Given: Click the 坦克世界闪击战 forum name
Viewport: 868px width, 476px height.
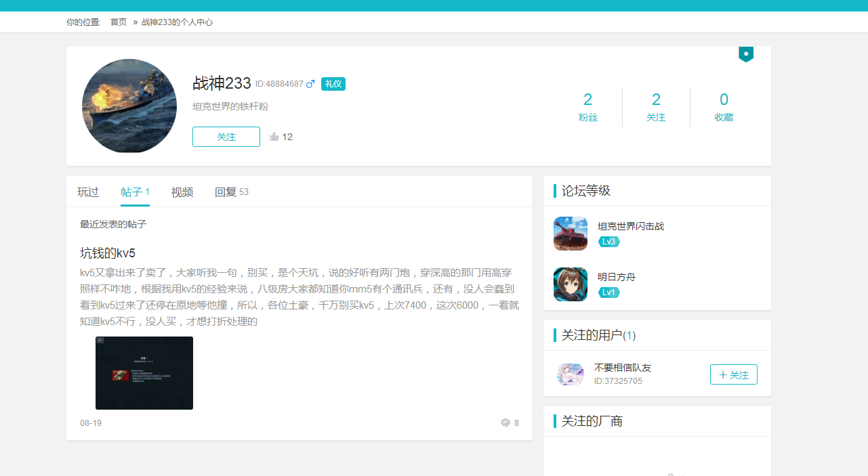Looking at the screenshot, I should tap(631, 226).
